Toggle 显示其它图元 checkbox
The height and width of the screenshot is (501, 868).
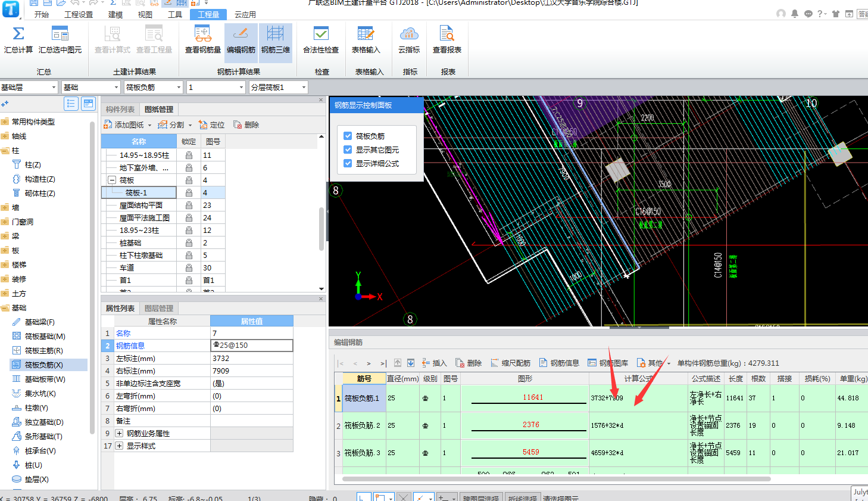click(x=348, y=150)
